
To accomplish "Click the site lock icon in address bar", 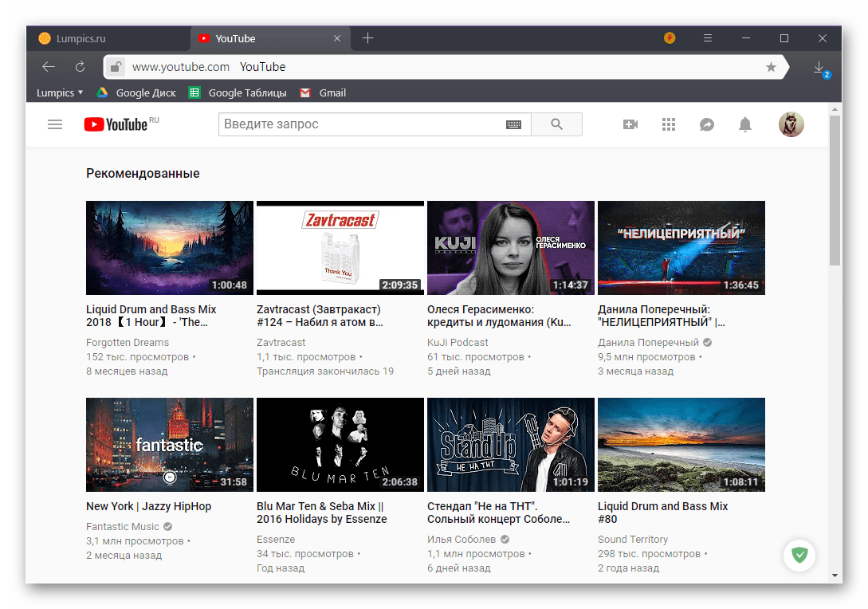I will [115, 67].
